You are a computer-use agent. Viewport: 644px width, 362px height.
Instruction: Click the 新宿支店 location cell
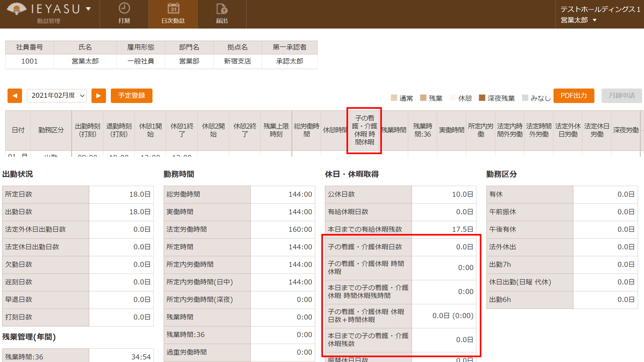(237, 61)
